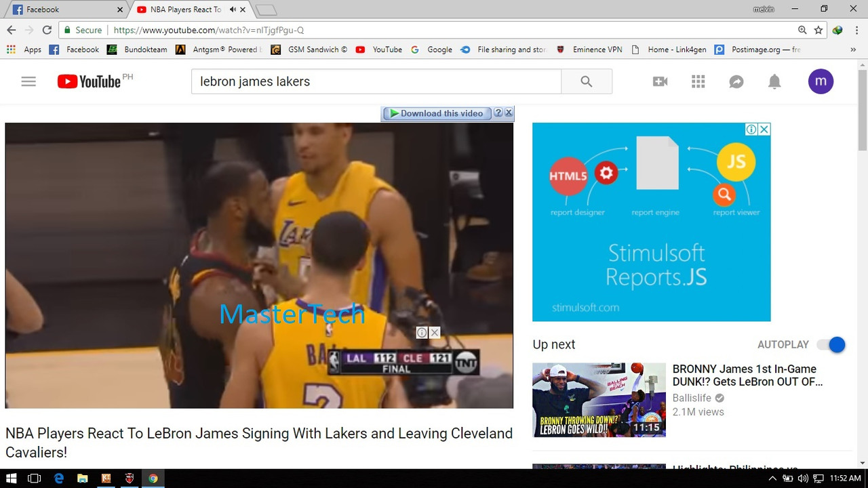Click the address bar URL
Viewport: 868px width, 488px height.
tap(209, 30)
